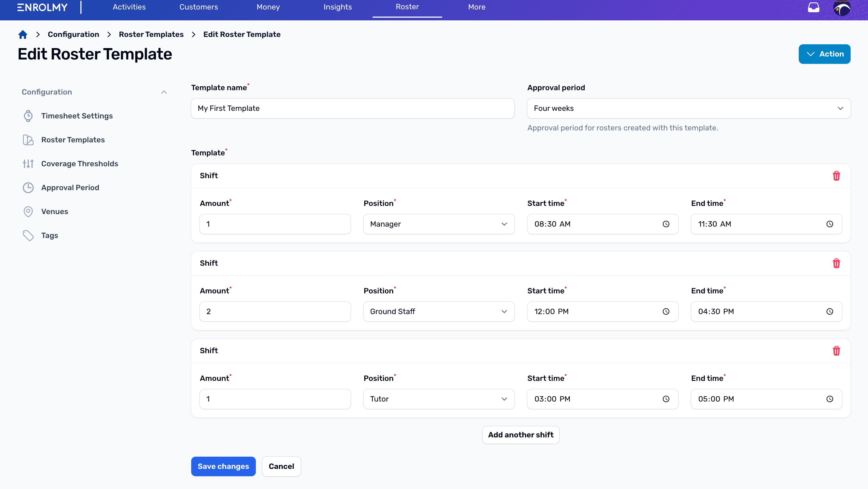868x489 pixels.
Task: Open the Roster menu tab
Action: (407, 7)
